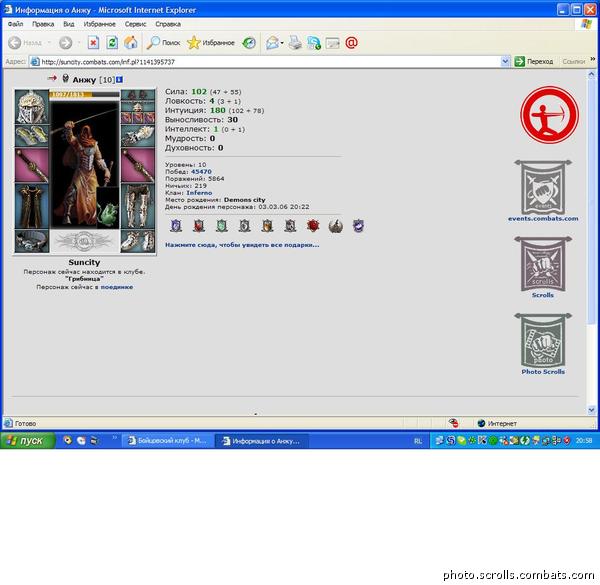The image size is (600, 585).
Task: Click the History toolbar icon
Action: click(x=249, y=43)
